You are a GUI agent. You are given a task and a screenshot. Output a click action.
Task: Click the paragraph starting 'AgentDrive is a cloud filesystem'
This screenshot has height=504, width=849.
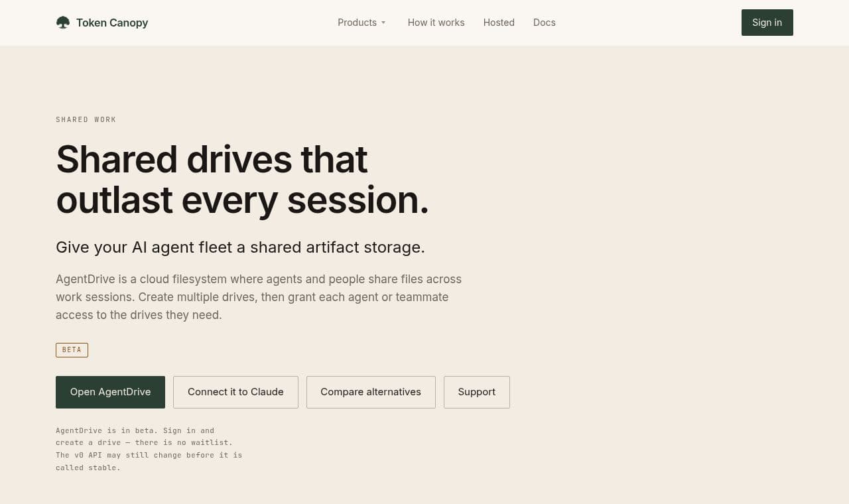pos(259,297)
